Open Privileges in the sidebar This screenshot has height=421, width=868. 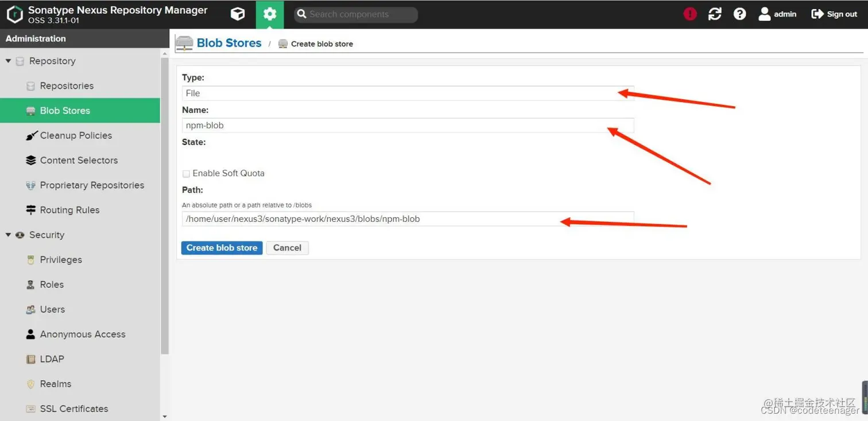click(x=80, y=260)
